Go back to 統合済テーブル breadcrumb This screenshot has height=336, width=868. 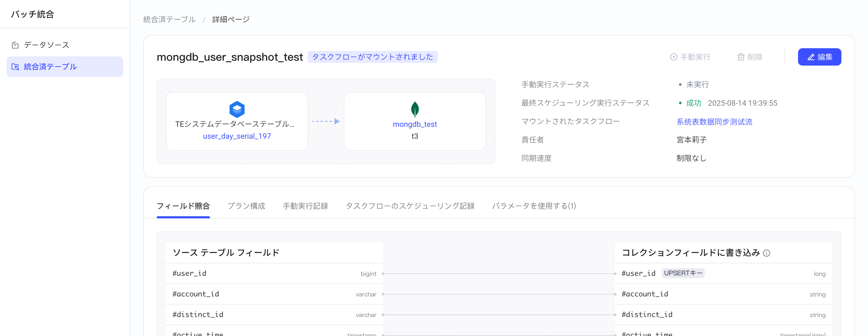coord(170,20)
